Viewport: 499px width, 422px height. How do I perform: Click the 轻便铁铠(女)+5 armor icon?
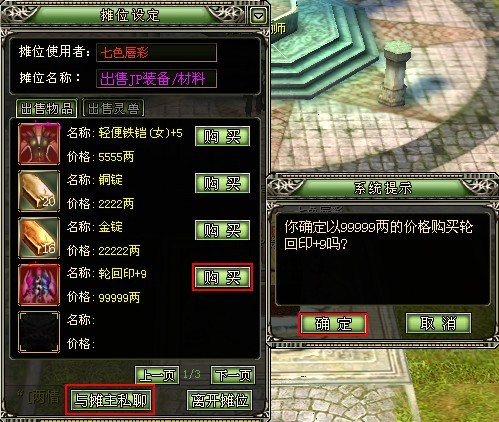click(39, 144)
